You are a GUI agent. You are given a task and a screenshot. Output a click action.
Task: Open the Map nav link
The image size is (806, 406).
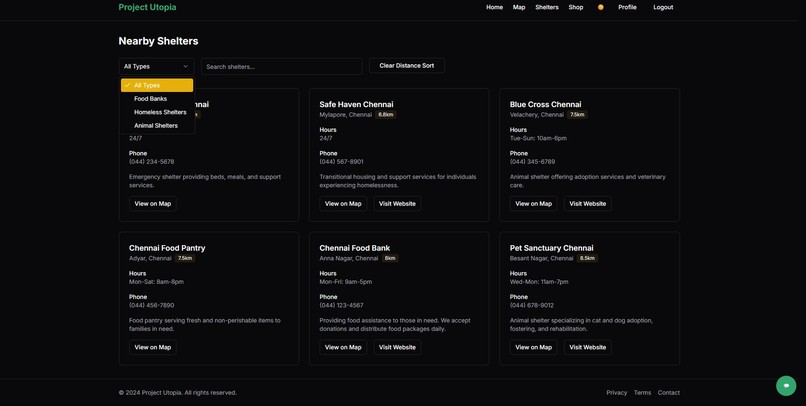click(x=519, y=7)
